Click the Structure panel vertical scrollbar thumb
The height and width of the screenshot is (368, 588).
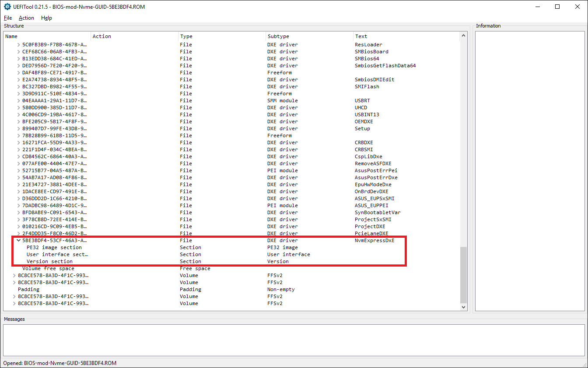(x=463, y=275)
